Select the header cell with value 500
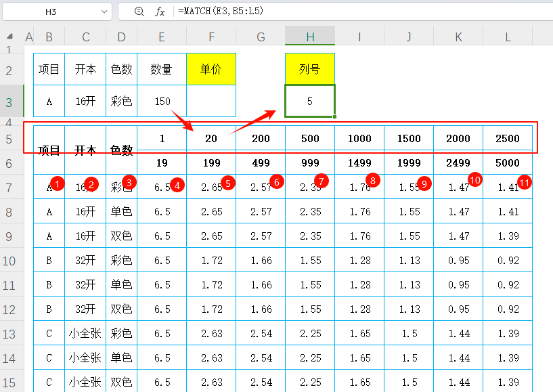 coord(310,138)
